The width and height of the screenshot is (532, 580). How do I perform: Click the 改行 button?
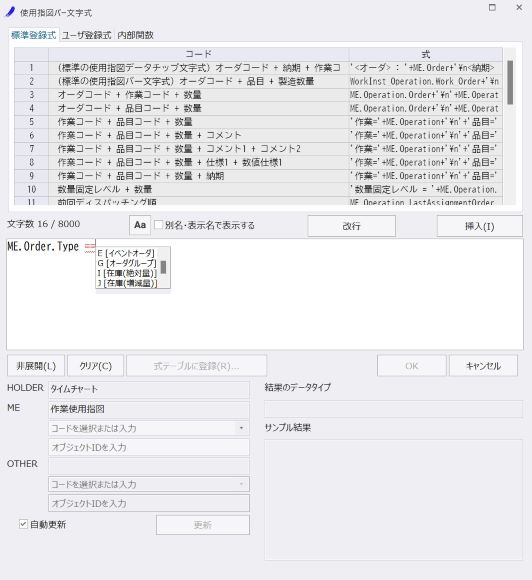[x=351, y=226]
